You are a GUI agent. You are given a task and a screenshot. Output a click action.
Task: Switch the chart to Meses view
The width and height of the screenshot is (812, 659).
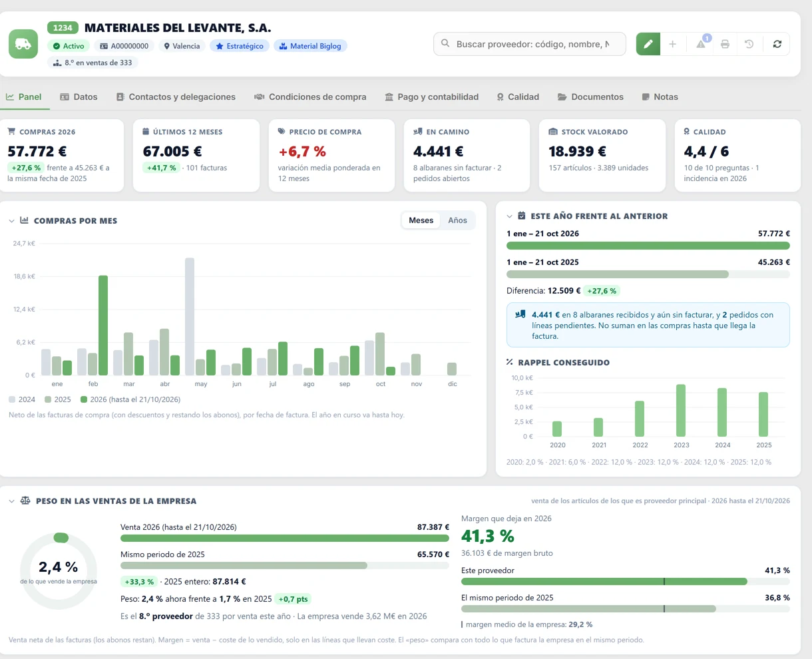(421, 220)
